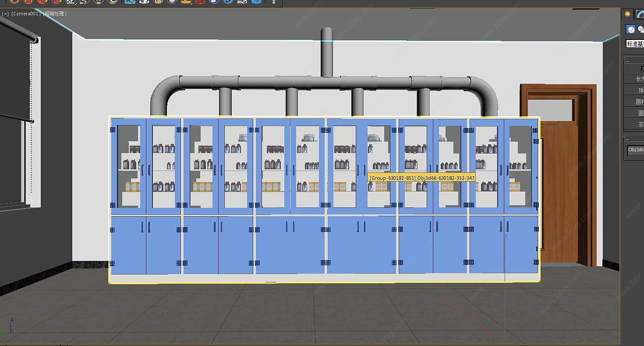Open the 明暗处理 shading mode menu
The image size is (644, 346).
55,14
